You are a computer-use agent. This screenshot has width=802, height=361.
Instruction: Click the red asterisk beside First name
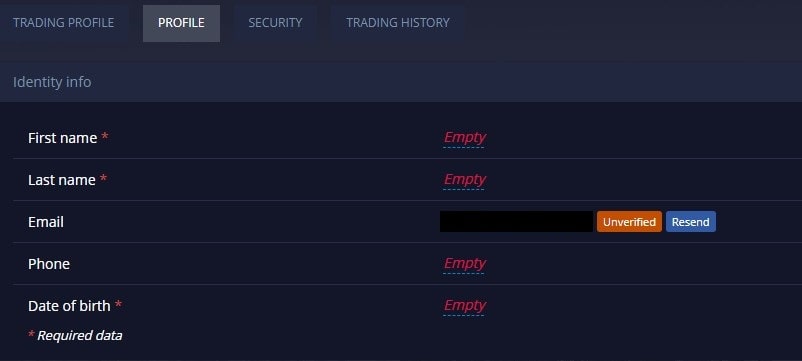click(x=105, y=137)
